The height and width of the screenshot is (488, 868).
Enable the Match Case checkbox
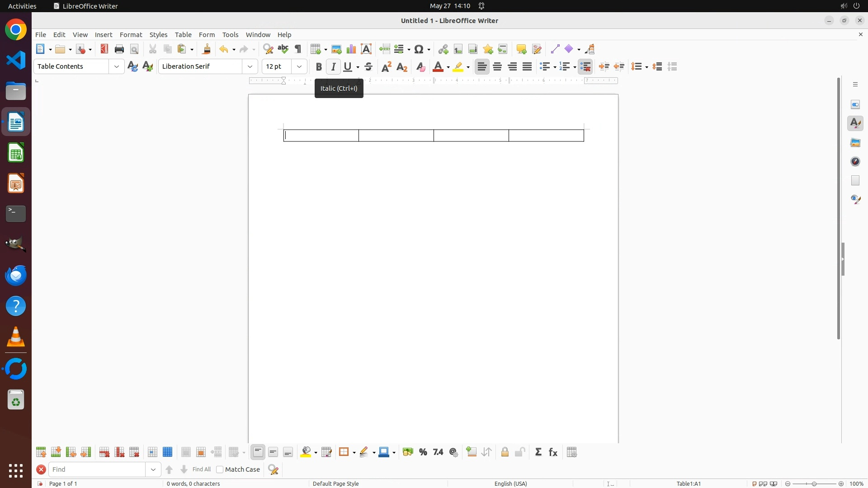220,469
